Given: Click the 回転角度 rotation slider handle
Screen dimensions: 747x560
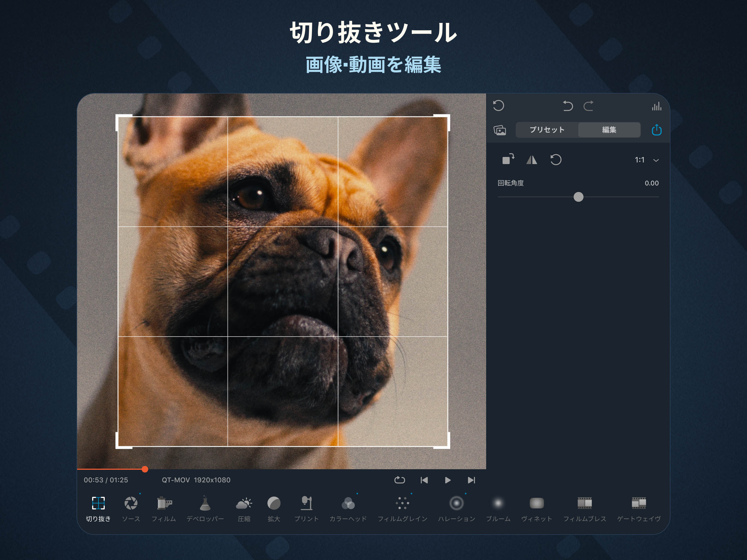Looking at the screenshot, I should point(578,197).
